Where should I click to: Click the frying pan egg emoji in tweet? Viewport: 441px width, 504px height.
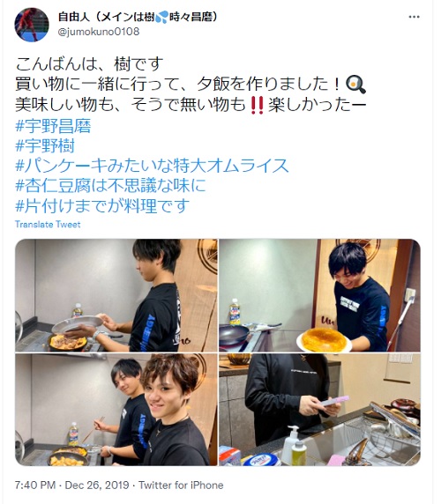coord(355,85)
